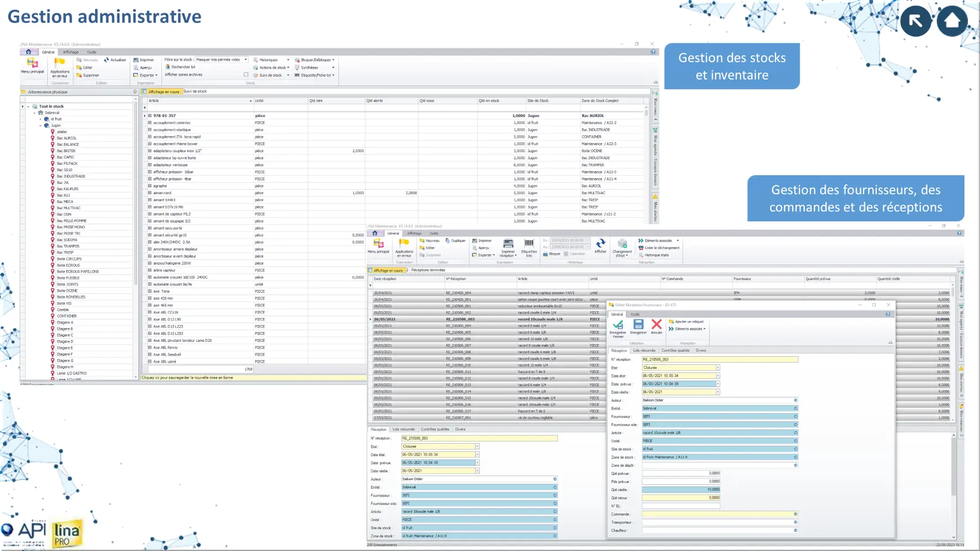Open the Filtre sur le stock dropdown
Screen dimensions: 980x551
(x=246, y=59)
